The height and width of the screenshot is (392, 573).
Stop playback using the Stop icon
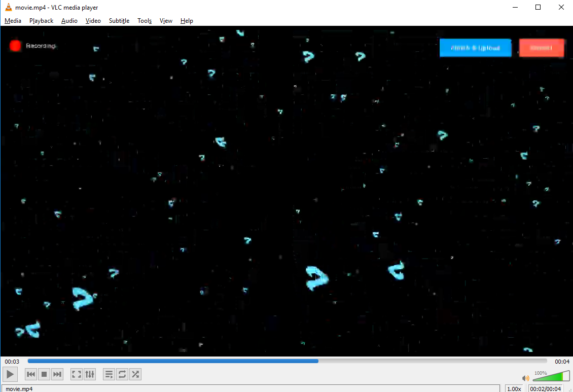(x=44, y=374)
